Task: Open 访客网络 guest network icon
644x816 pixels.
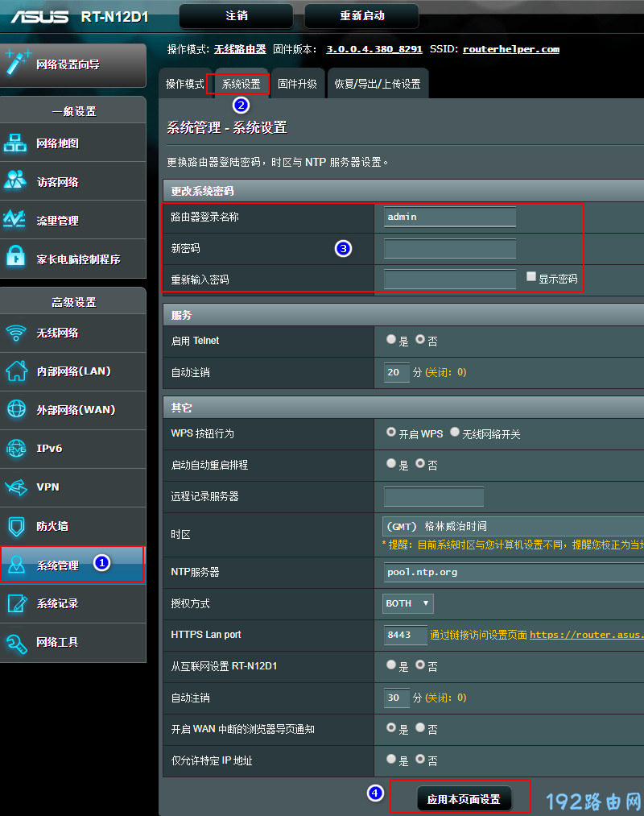Action: tap(16, 181)
